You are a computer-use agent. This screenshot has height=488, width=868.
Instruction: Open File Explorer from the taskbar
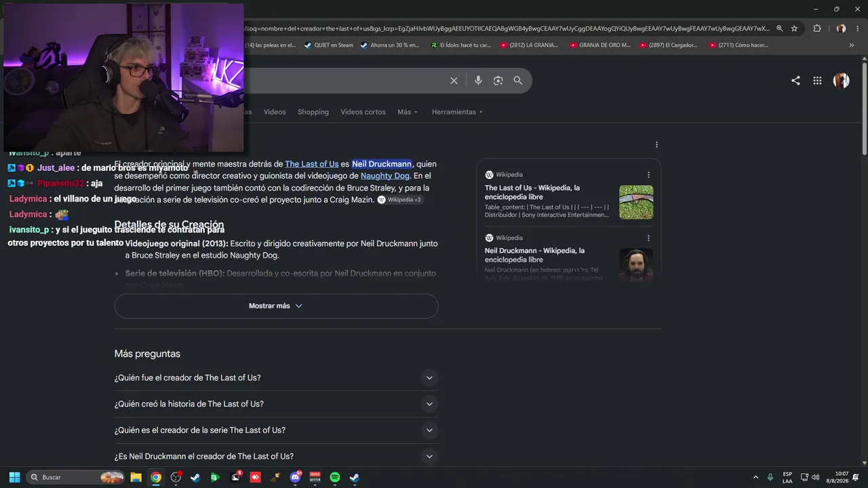(136, 477)
